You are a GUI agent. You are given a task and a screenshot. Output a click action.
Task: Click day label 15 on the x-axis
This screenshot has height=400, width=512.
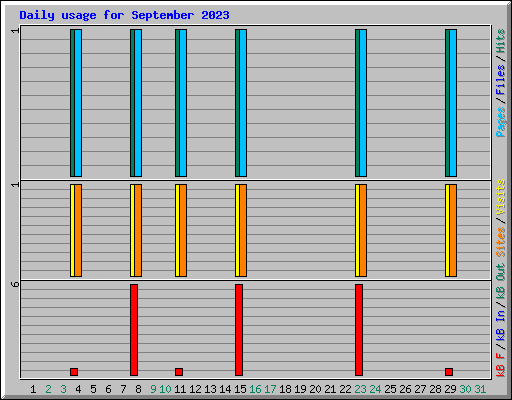point(240,389)
